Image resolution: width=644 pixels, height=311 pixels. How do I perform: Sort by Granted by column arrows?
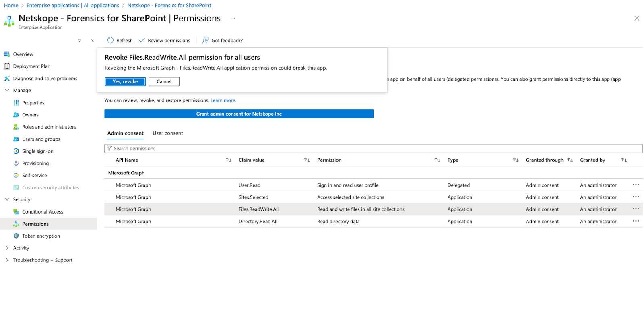624,160
